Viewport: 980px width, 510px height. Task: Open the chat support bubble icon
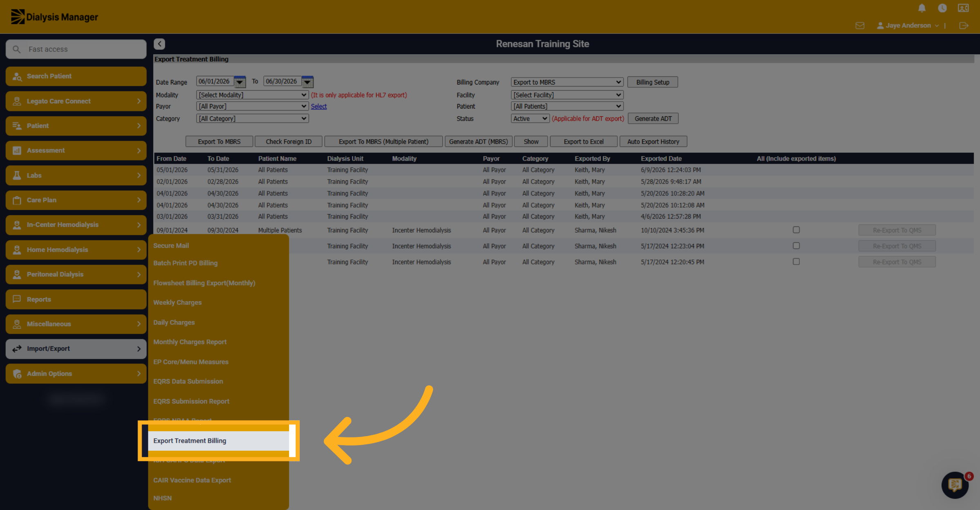coord(955,485)
